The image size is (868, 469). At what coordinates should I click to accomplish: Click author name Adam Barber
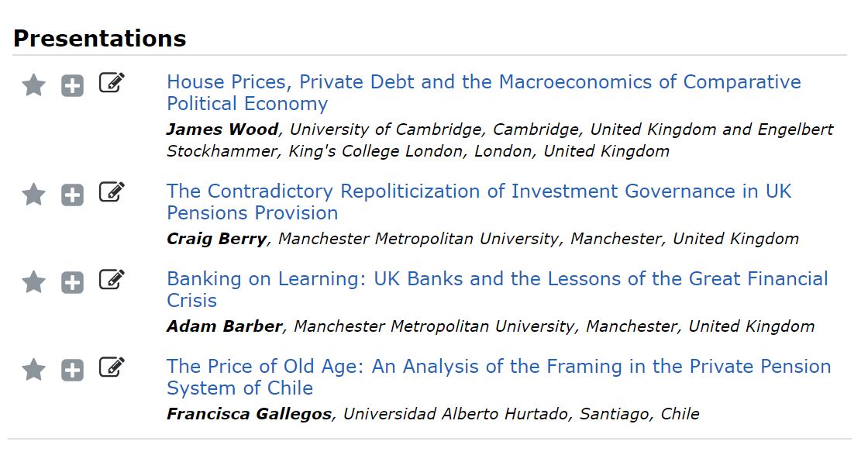(x=224, y=326)
